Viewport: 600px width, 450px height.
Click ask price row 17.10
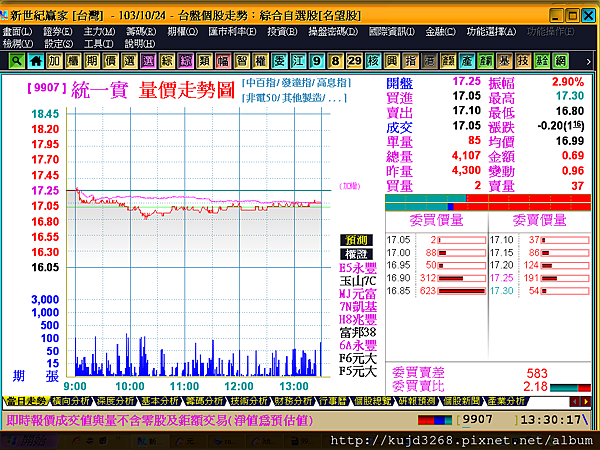point(540,240)
